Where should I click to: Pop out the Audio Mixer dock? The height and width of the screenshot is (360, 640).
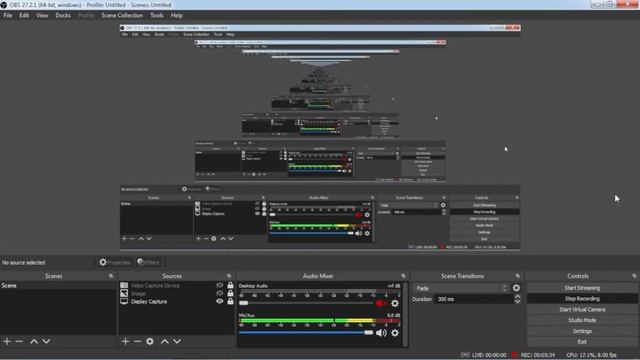pyautogui.click(x=403, y=276)
